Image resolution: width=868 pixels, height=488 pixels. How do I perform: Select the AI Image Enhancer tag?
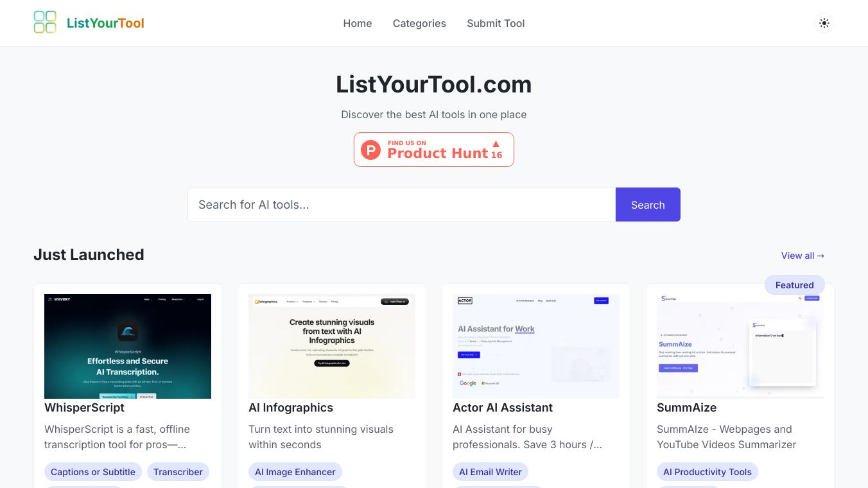tap(295, 472)
